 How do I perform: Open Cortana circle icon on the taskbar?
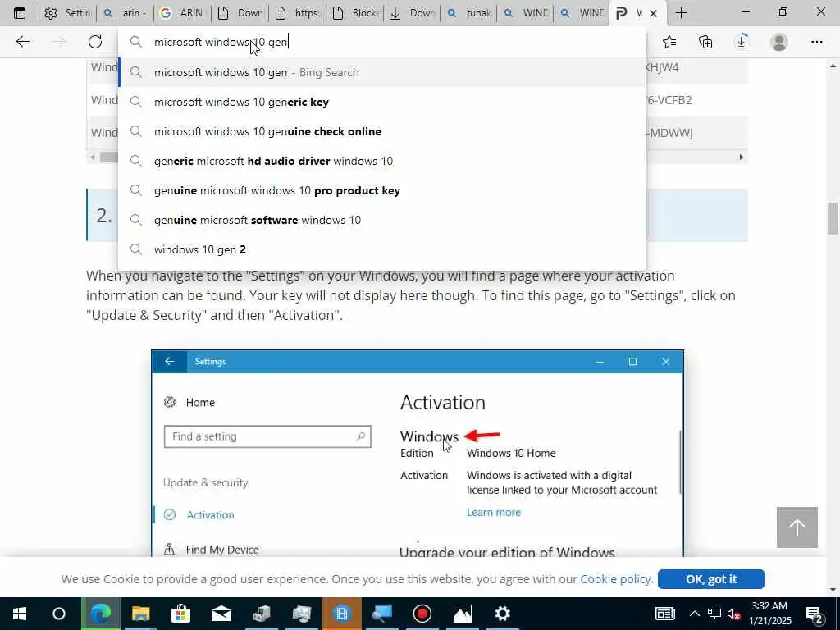[59, 614]
